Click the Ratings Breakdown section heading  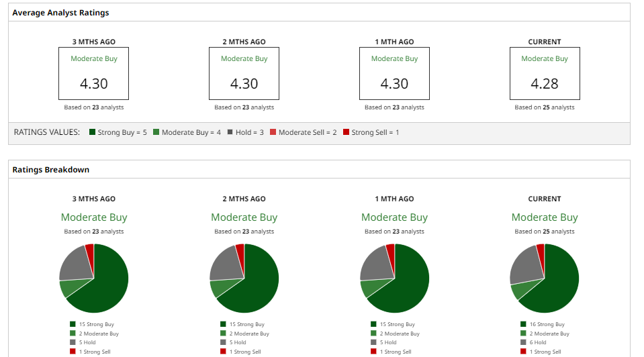[51, 170]
